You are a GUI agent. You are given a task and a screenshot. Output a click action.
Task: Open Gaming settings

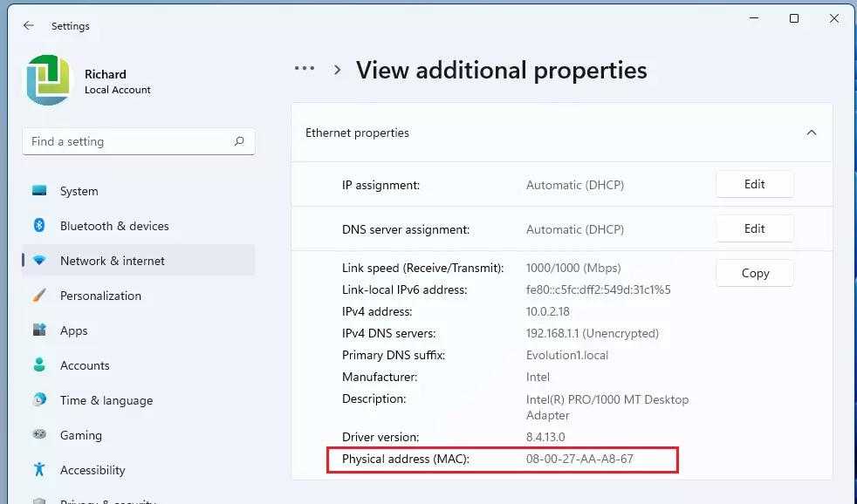pos(138,436)
